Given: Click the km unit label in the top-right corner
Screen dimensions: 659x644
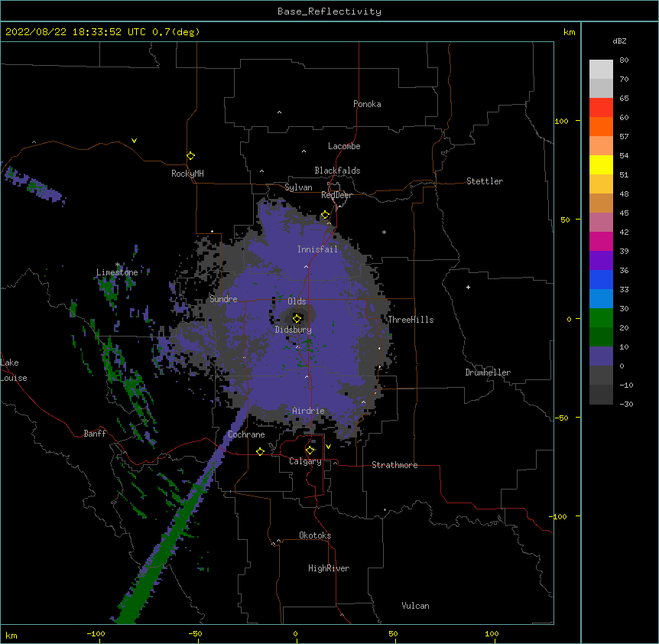Looking at the screenshot, I should point(569,32).
